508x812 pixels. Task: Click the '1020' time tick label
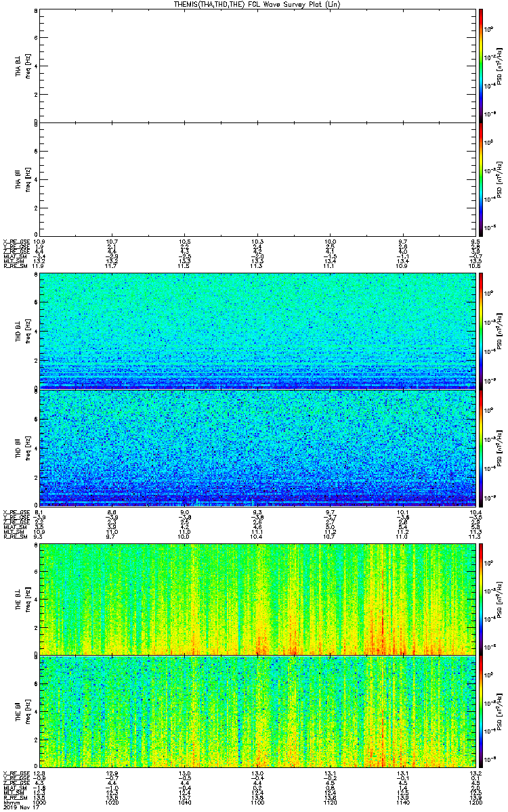[x=112, y=803]
